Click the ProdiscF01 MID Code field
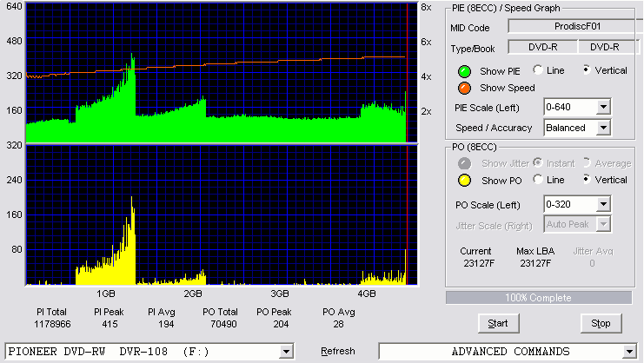The height and width of the screenshot is (363, 644). point(576,26)
